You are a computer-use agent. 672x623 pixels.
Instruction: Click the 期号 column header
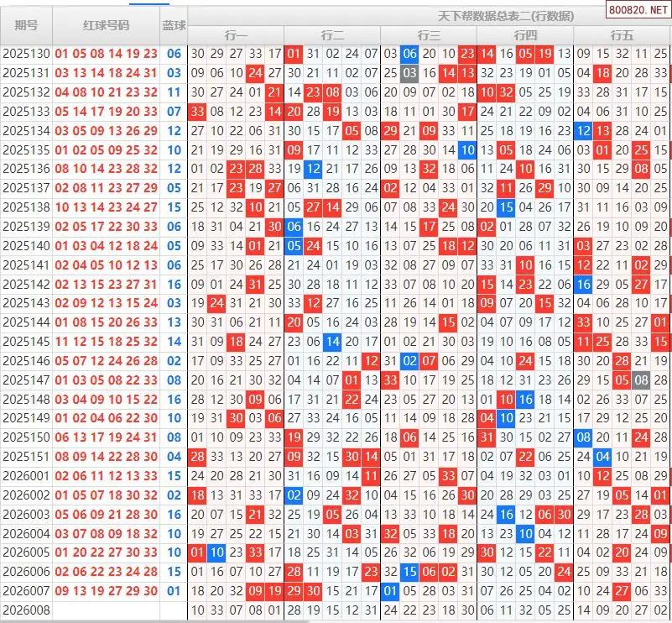coord(26,25)
